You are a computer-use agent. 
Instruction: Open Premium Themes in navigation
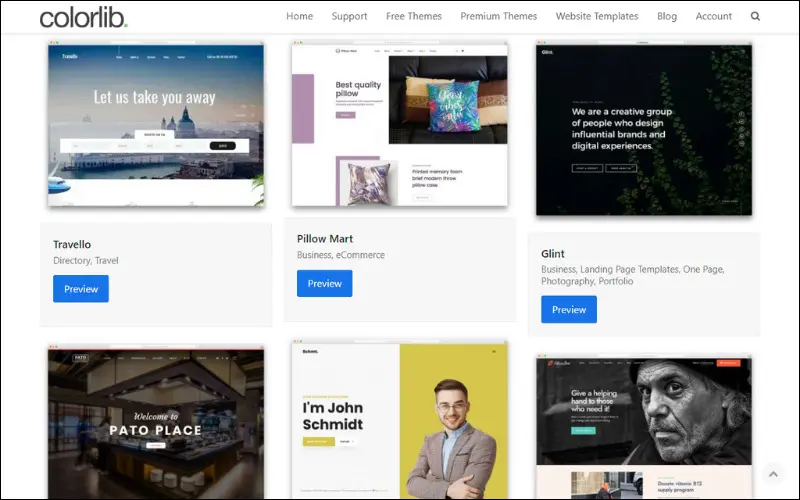pyautogui.click(x=498, y=16)
